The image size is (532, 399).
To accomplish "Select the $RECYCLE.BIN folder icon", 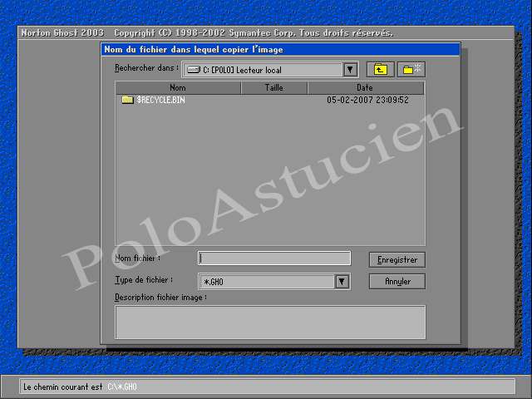I will 127,100.
